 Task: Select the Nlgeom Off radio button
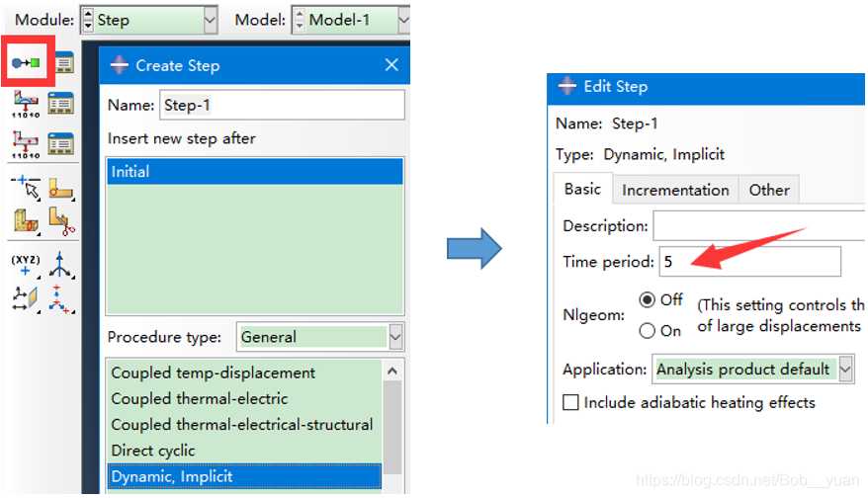point(648,299)
